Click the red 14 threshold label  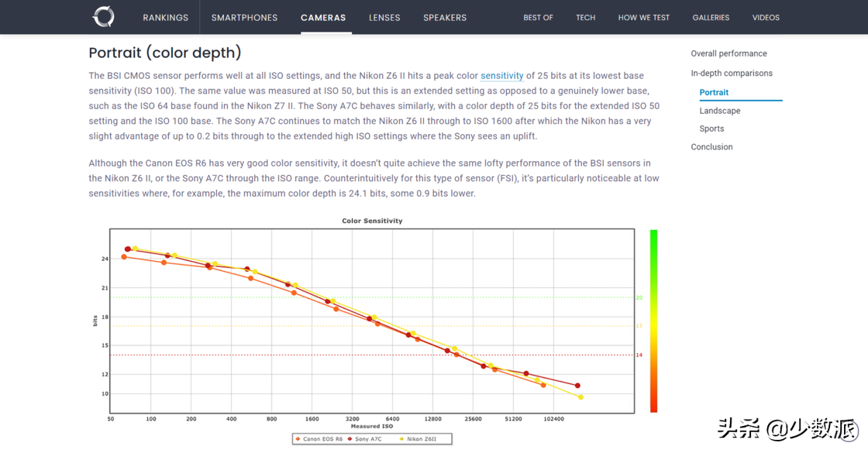click(x=639, y=355)
